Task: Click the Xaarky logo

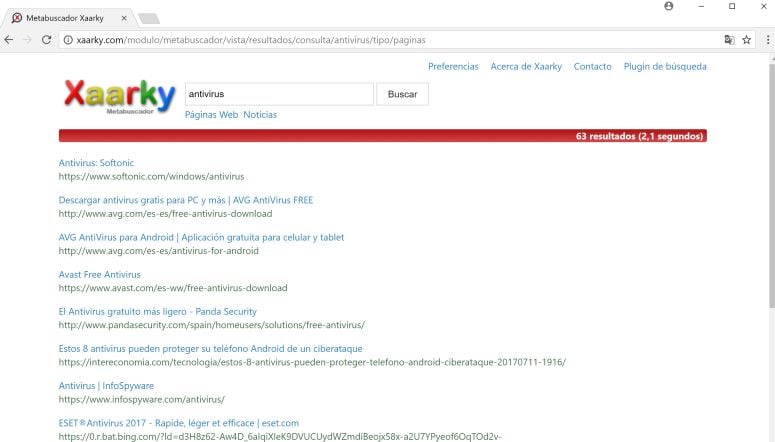Action: pyautogui.click(x=119, y=96)
